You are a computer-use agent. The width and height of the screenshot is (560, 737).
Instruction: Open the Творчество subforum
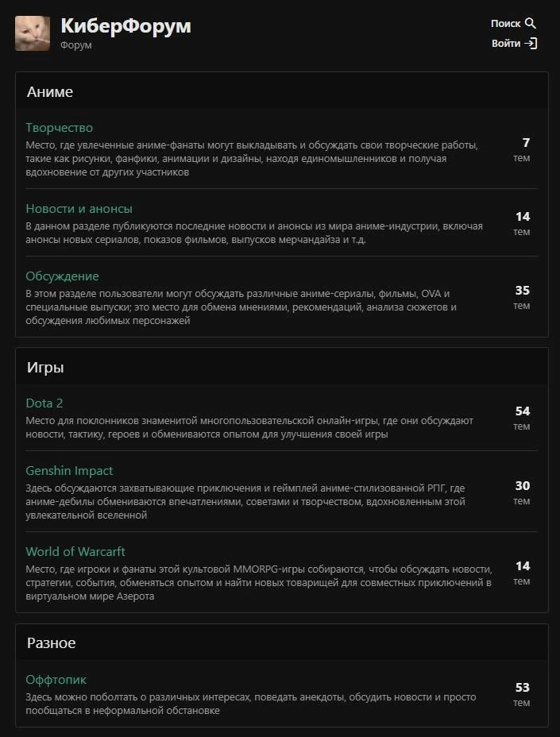[60, 127]
